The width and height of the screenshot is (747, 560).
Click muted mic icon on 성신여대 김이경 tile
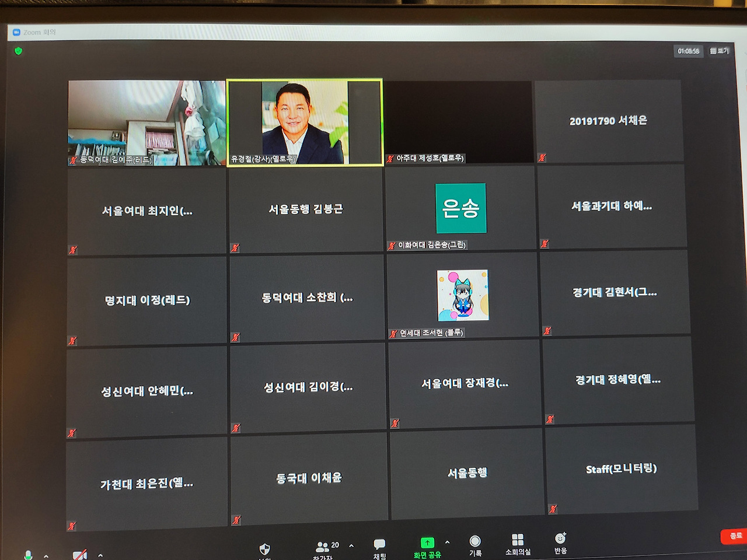pos(236,428)
